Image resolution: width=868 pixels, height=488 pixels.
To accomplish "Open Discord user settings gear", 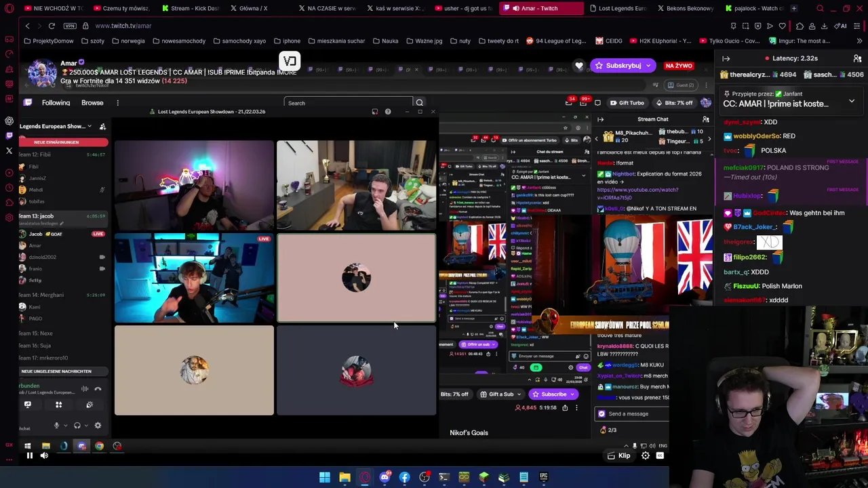I will [98, 426].
